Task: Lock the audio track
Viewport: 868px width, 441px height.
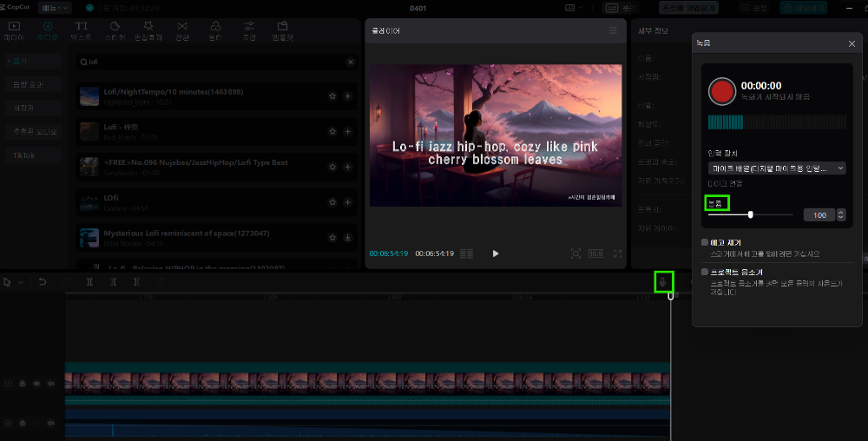Action: (x=23, y=424)
